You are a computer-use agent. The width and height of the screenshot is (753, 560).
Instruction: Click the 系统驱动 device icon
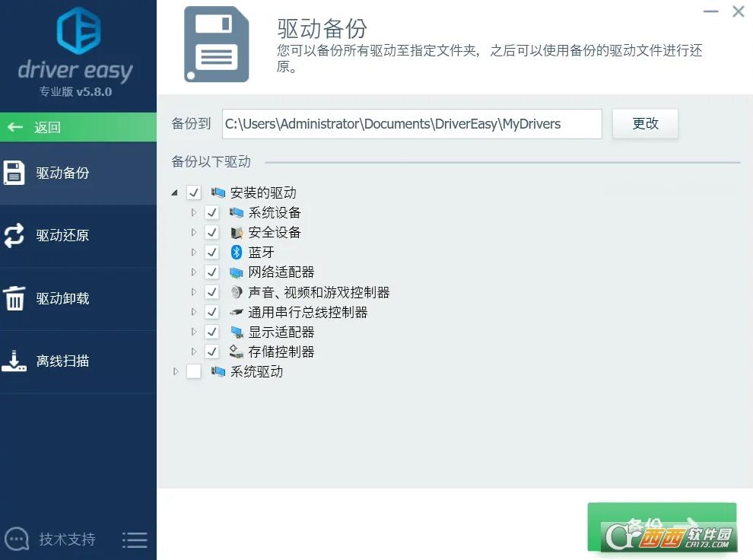click(218, 371)
